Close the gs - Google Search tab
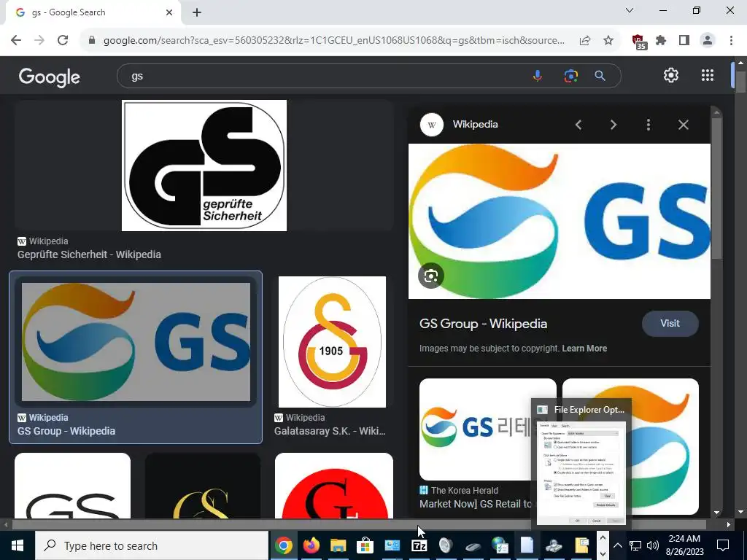Viewport: 747px width, 560px height. [169, 12]
